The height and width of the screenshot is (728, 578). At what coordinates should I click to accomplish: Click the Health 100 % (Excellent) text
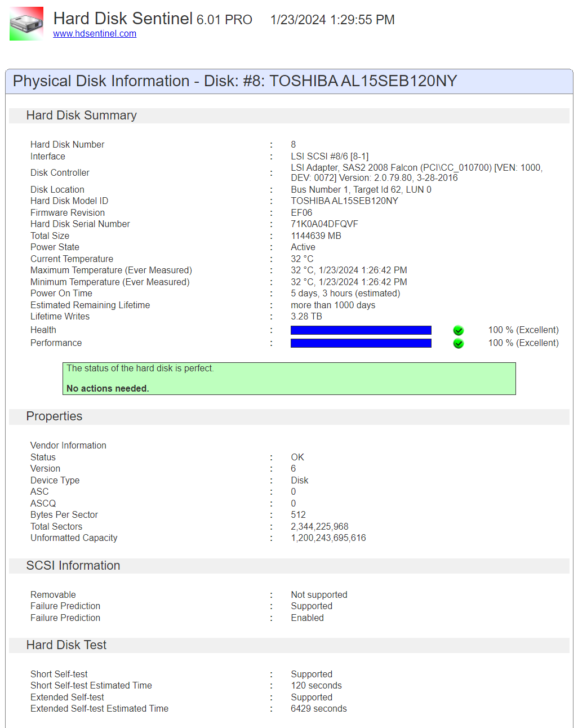[523, 330]
